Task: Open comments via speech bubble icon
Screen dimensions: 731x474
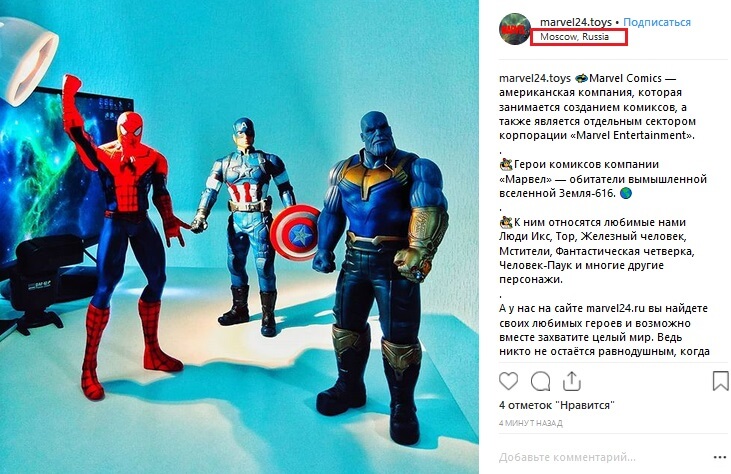Action: pyautogui.click(x=540, y=381)
